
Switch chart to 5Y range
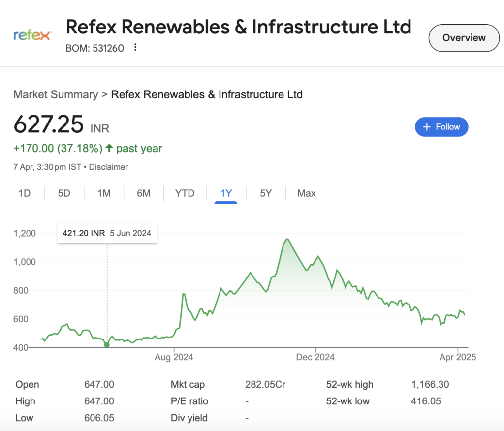pyautogui.click(x=266, y=193)
